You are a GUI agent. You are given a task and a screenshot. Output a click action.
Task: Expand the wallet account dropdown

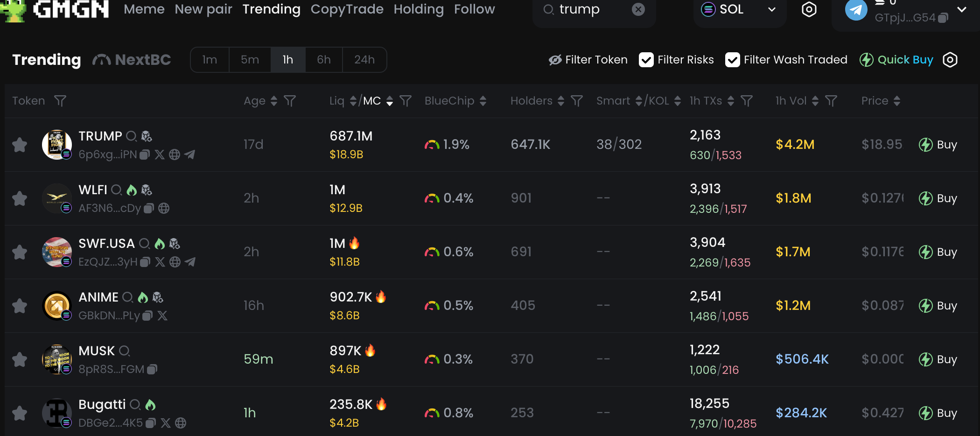[x=961, y=9]
